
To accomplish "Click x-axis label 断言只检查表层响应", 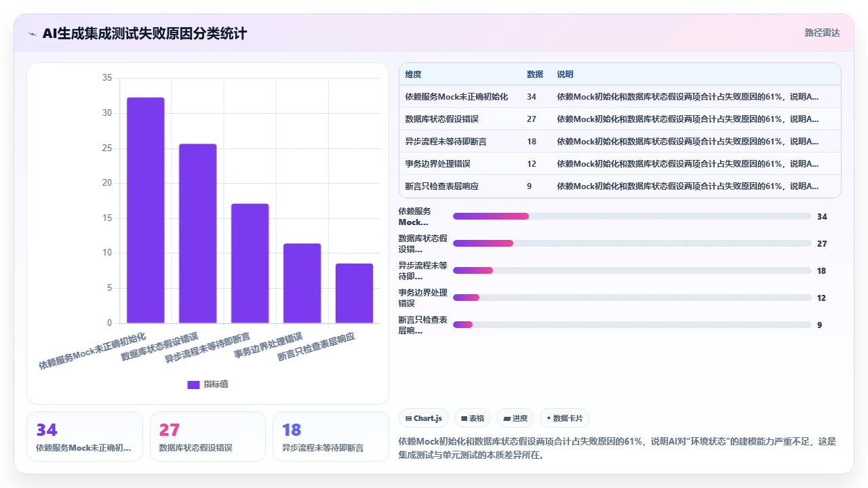I will pyautogui.click(x=316, y=346).
